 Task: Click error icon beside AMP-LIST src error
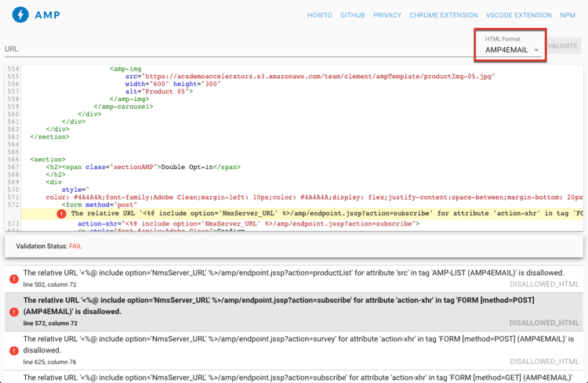click(x=14, y=279)
